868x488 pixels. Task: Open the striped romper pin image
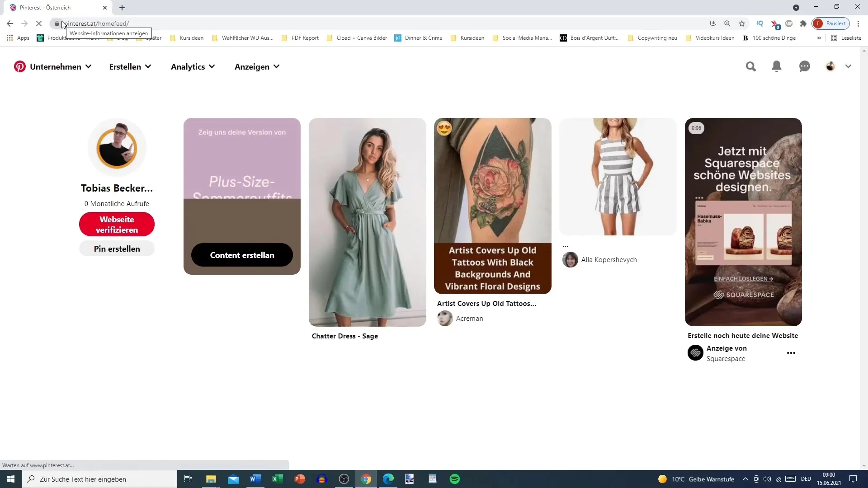[x=618, y=176]
